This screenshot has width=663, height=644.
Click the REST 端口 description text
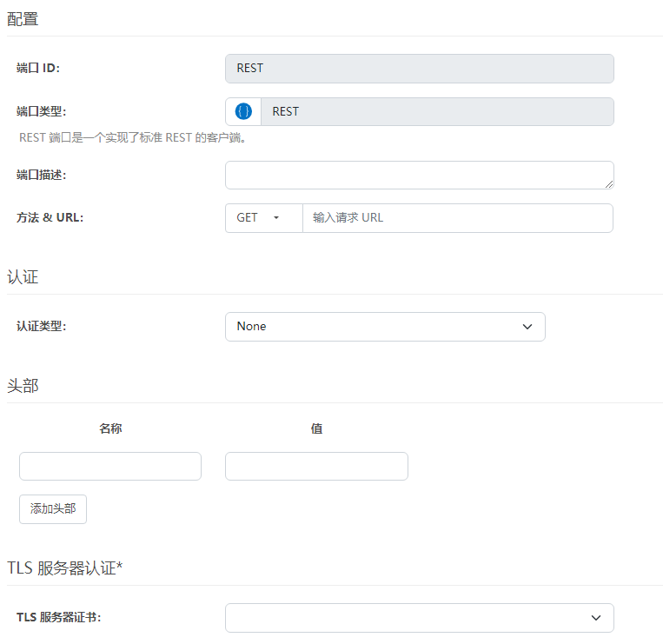133,138
